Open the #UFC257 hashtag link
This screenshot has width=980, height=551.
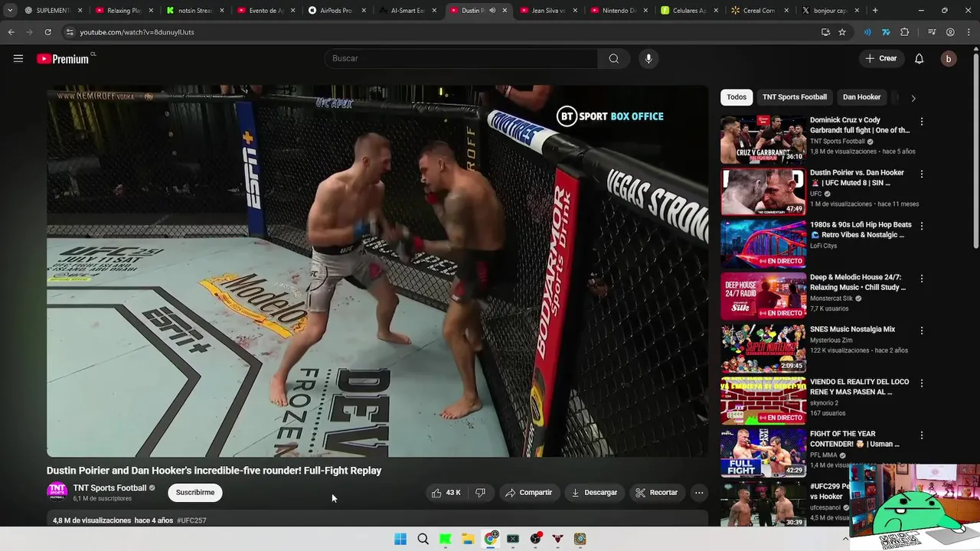click(x=191, y=520)
